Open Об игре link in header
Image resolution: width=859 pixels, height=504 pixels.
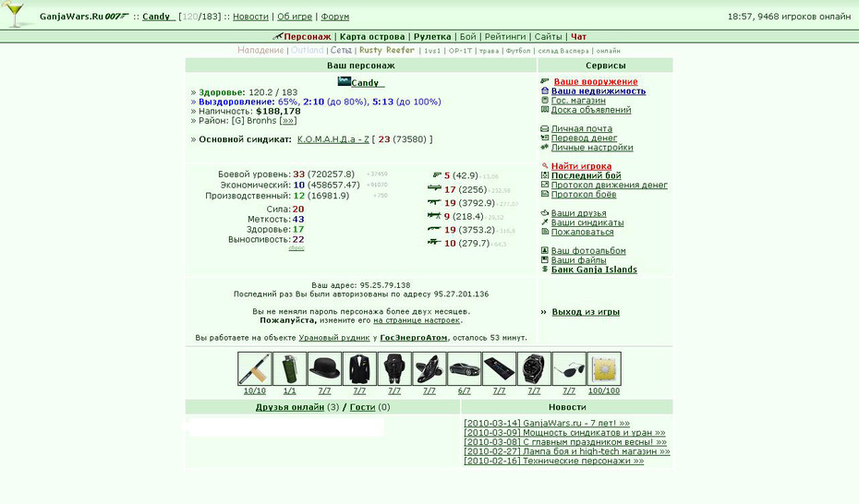click(295, 17)
